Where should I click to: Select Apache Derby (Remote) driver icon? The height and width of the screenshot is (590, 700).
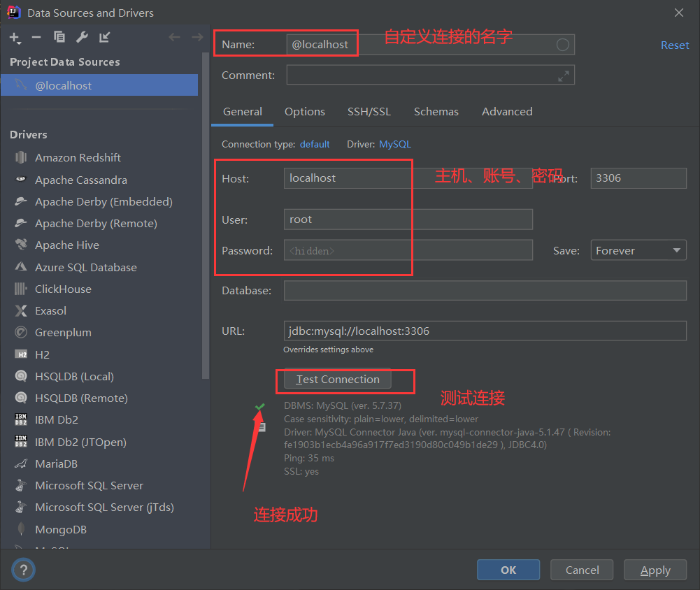tap(20, 223)
